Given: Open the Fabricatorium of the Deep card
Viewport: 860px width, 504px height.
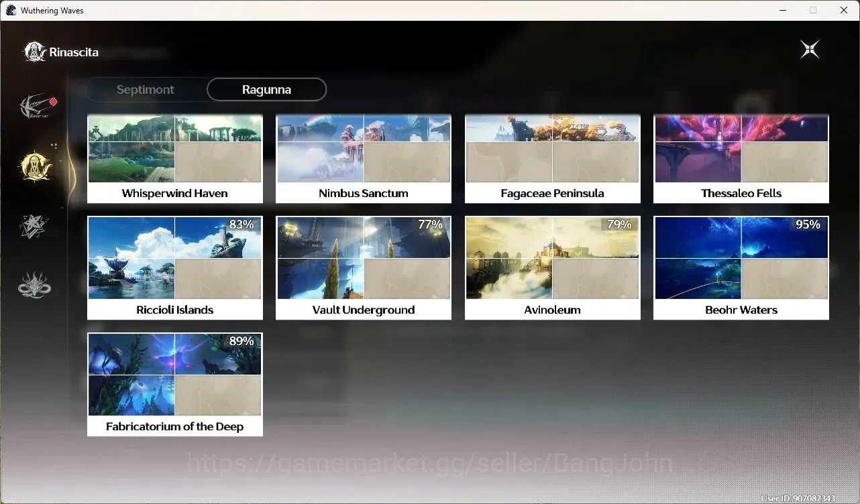Looking at the screenshot, I should point(175,385).
